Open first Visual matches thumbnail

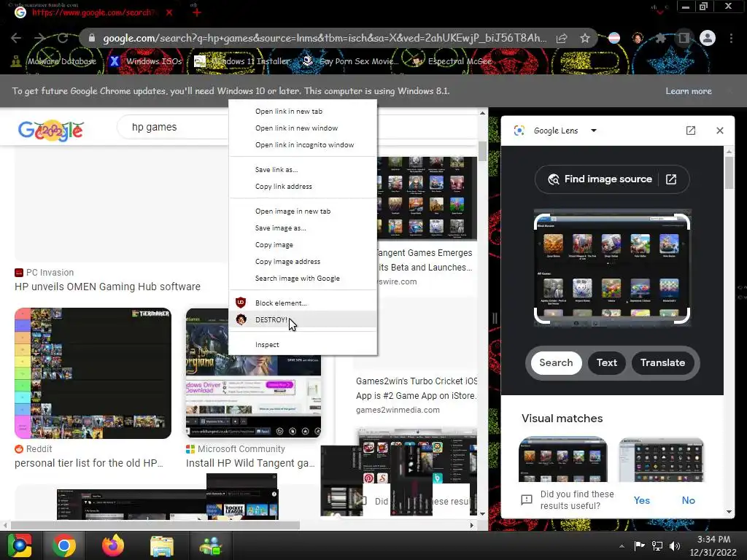562,459
